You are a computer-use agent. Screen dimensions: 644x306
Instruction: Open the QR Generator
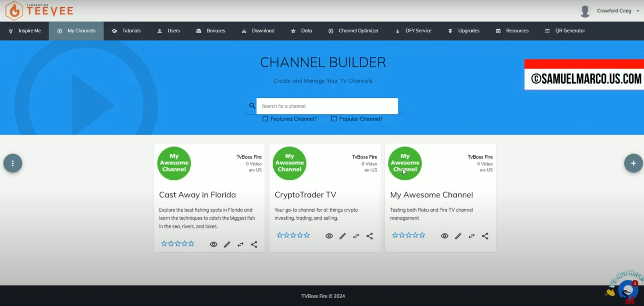(x=565, y=31)
